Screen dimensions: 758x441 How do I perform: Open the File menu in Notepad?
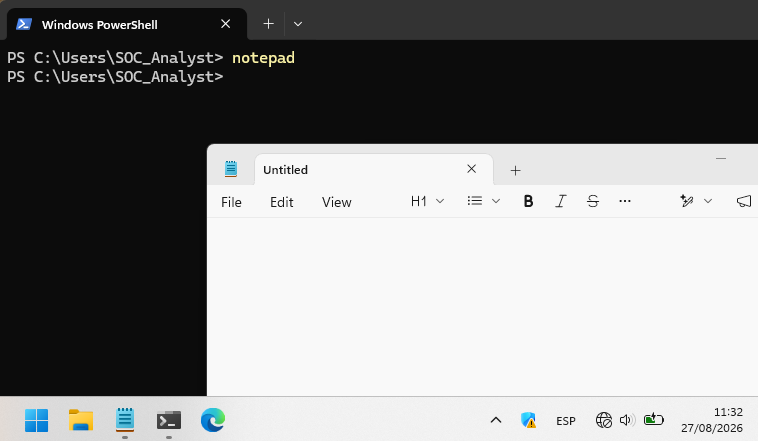231,202
